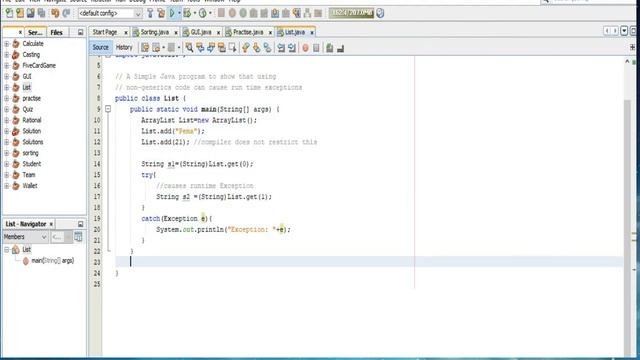Minimize the Navigator panel
Image resolution: width=640 pixels, height=360 pixels.
[x=80, y=224]
